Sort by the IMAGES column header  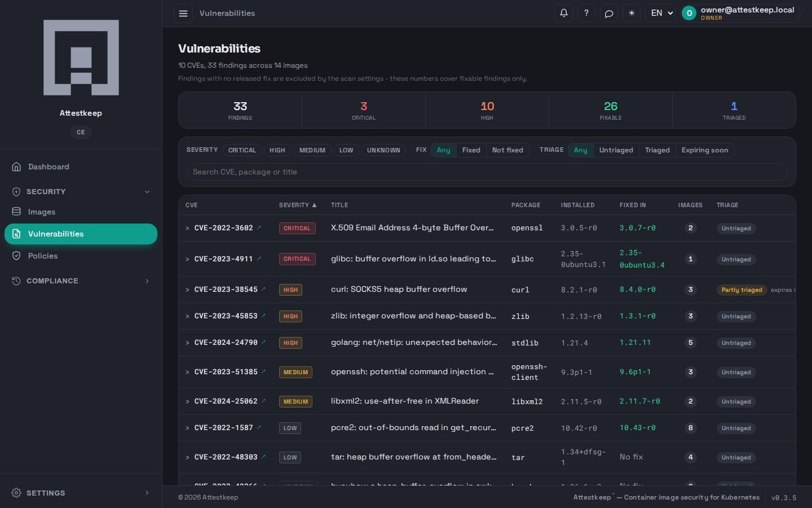[x=690, y=205]
